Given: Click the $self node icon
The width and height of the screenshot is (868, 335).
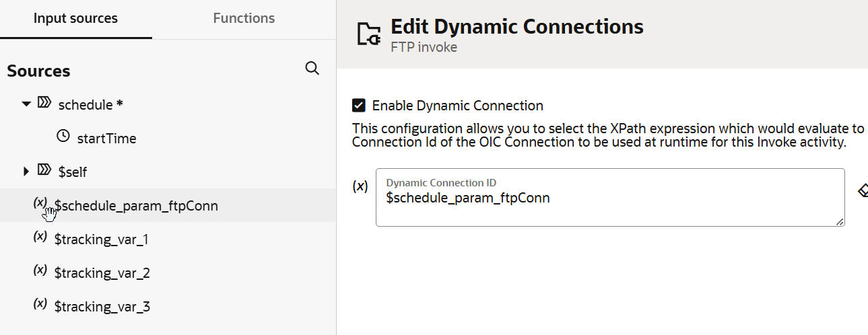Looking at the screenshot, I should pos(44,171).
